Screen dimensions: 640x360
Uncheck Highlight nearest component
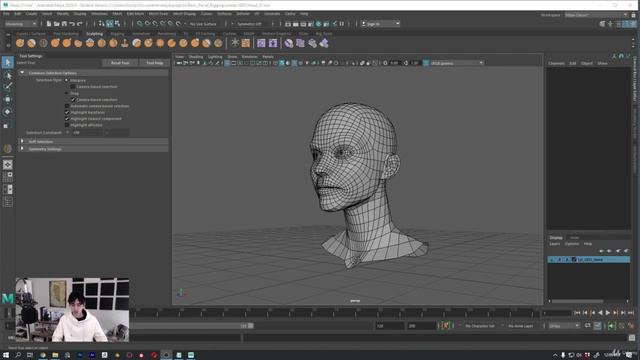pos(67,119)
